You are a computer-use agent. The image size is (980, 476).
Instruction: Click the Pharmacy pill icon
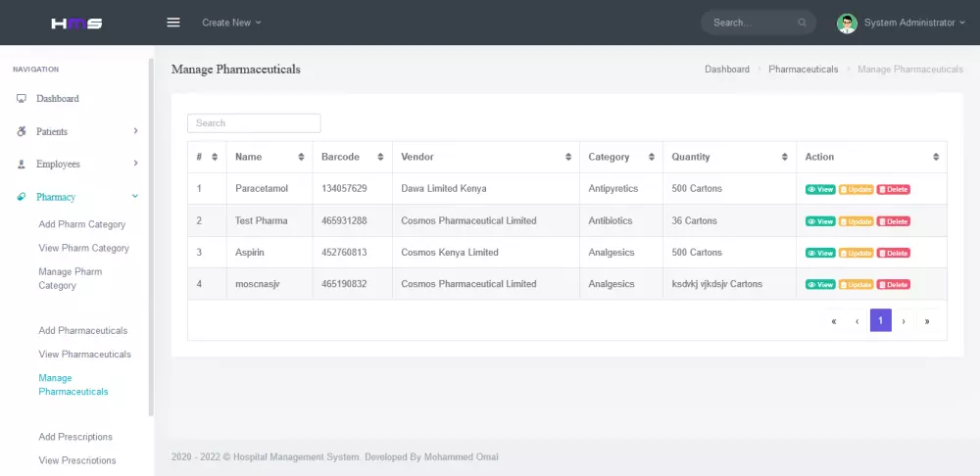coord(22,197)
